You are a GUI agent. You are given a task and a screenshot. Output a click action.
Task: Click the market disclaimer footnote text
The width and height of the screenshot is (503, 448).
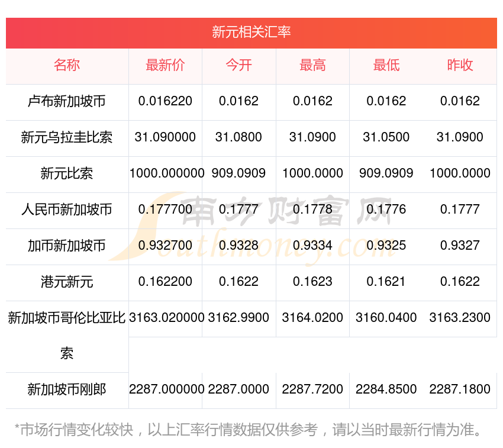(249, 430)
